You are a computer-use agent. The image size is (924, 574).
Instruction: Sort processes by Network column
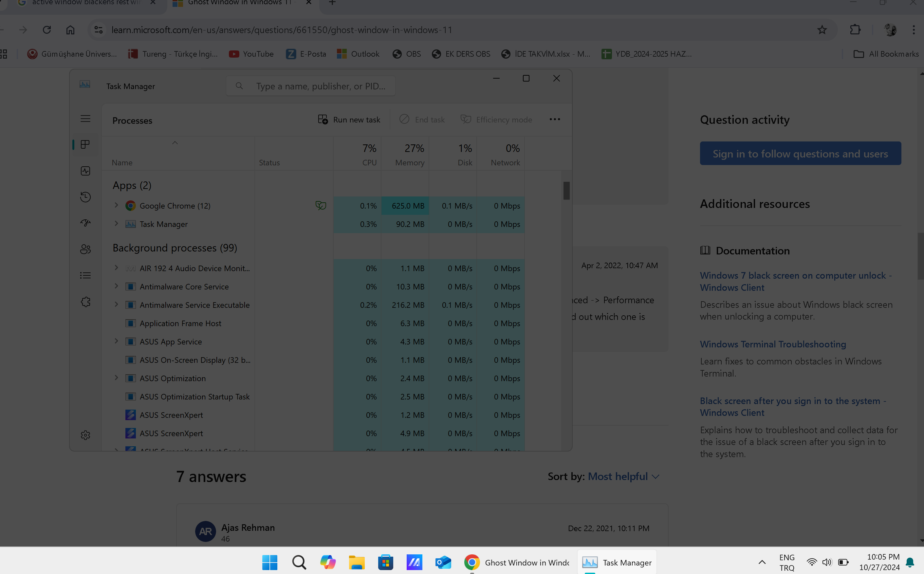501,154
